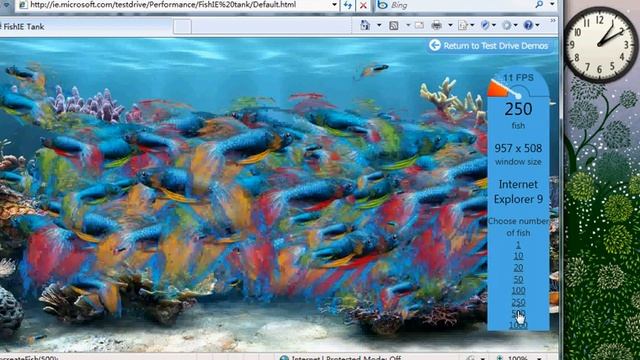
Task: Open the zoom level 100% dropdown
Action: pyautogui.click(x=539, y=358)
